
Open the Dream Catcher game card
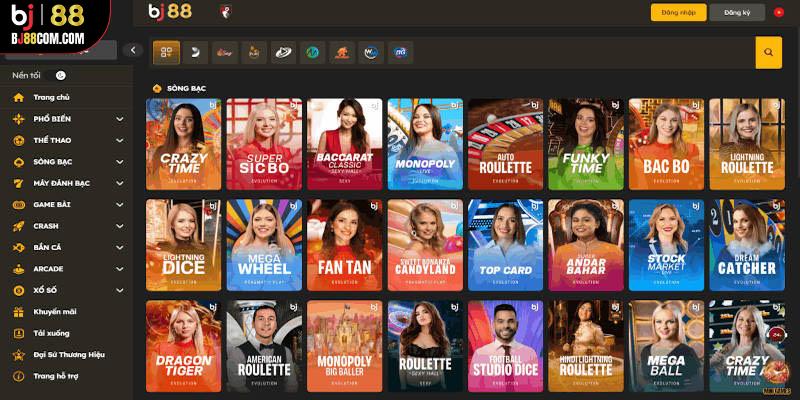pos(747,245)
